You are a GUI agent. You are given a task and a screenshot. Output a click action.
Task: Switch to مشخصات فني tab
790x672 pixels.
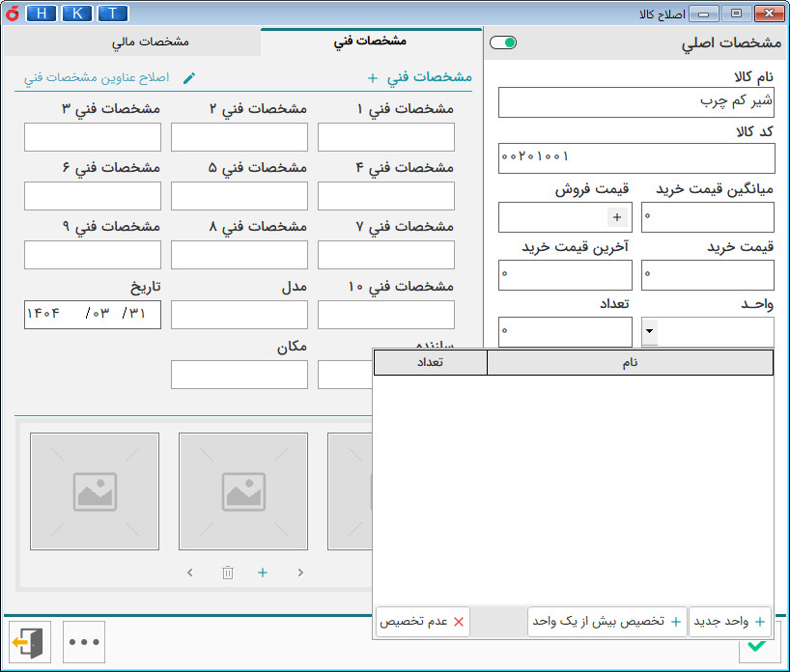click(x=370, y=42)
